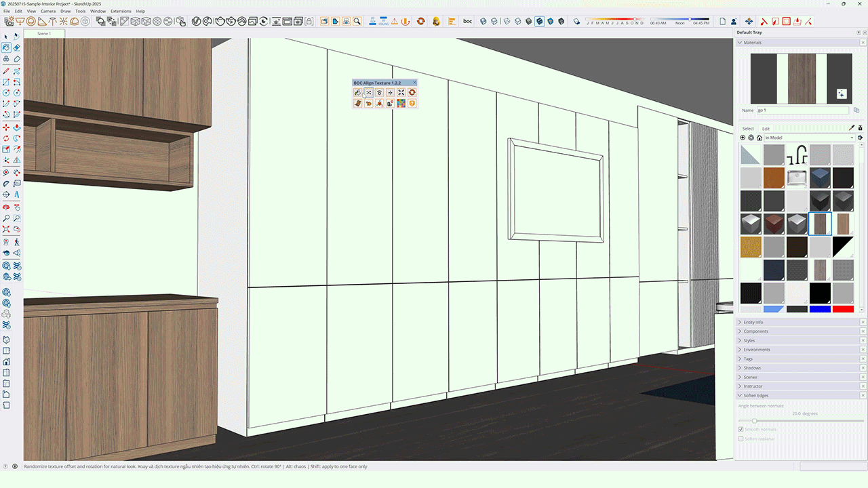Select the faucet material thumbnail
The width and height of the screenshot is (868, 488).
(797, 155)
